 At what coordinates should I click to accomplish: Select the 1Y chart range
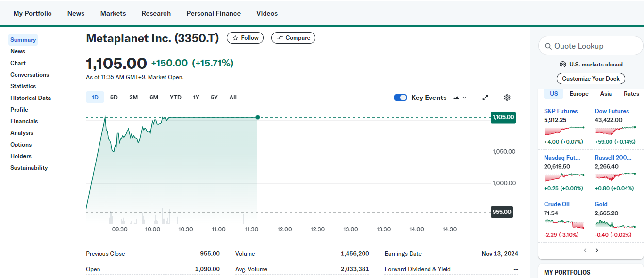click(x=196, y=98)
